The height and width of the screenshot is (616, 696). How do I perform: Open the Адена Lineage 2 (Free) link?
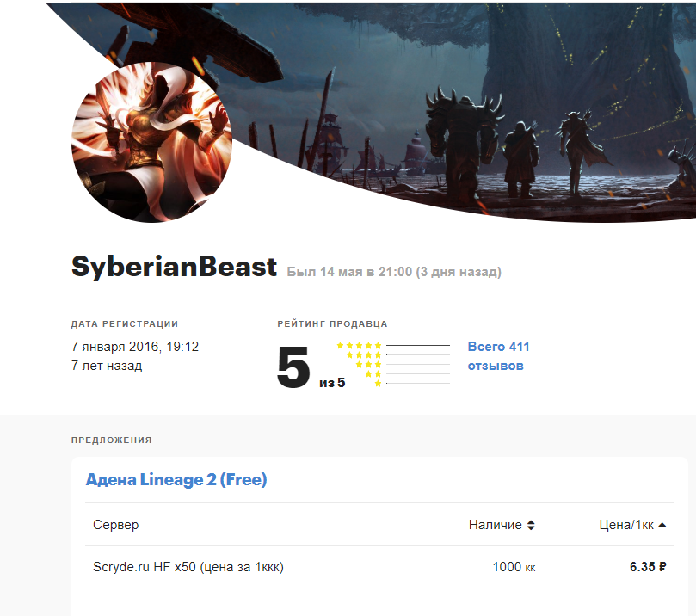pos(176,479)
